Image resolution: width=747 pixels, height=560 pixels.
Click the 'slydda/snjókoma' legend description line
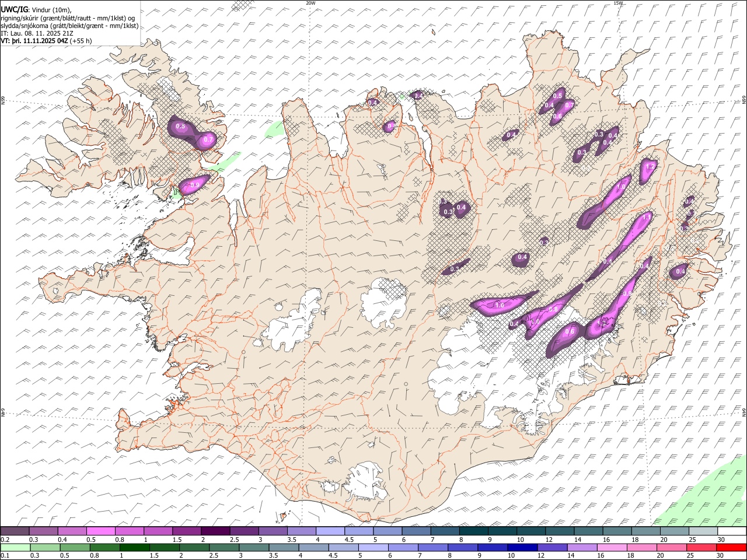[69, 26]
